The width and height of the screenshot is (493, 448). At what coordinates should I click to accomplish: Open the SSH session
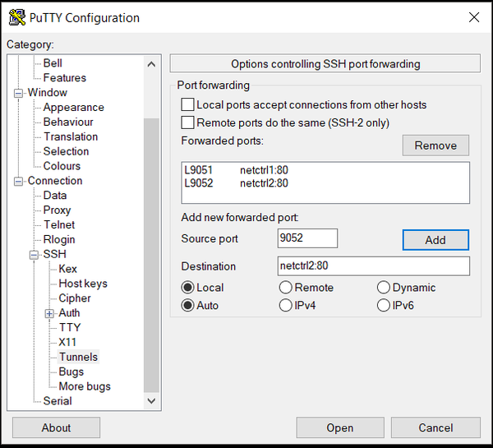pyautogui.click(x=340, y=427)
